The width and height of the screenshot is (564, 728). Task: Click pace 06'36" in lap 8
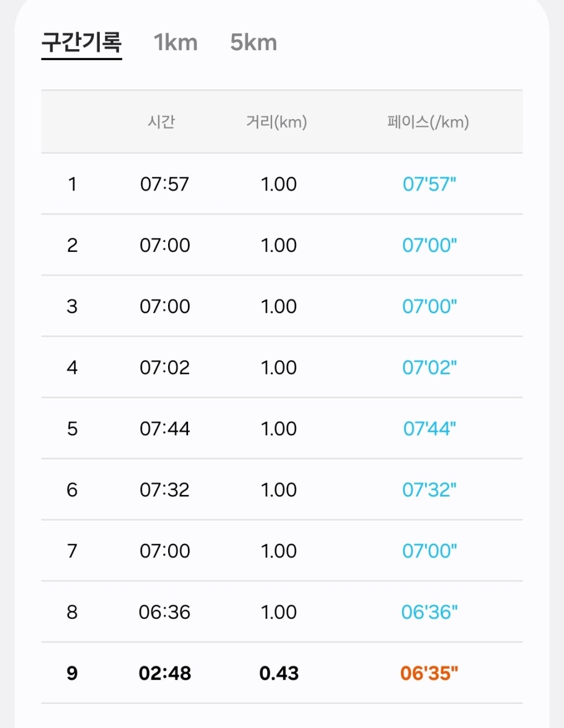point(429,612)
